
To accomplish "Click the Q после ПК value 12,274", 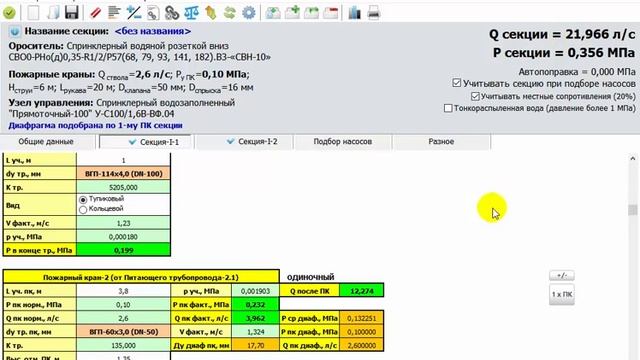I will pos(362,291).
